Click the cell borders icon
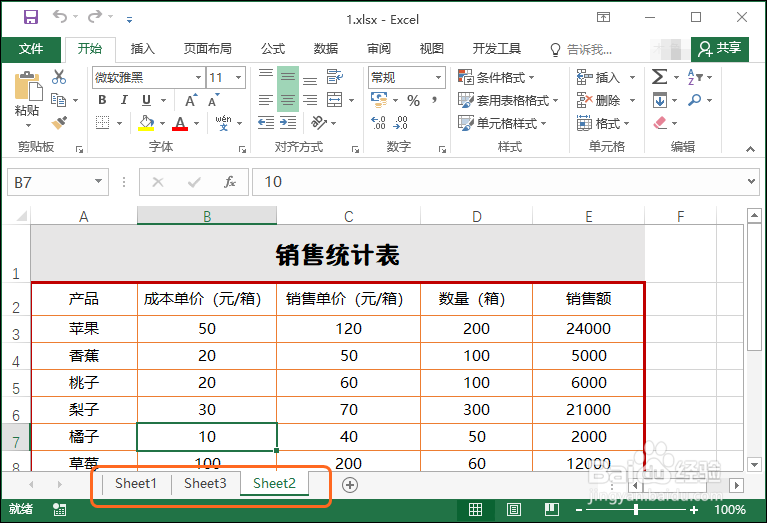 point(102,123)
